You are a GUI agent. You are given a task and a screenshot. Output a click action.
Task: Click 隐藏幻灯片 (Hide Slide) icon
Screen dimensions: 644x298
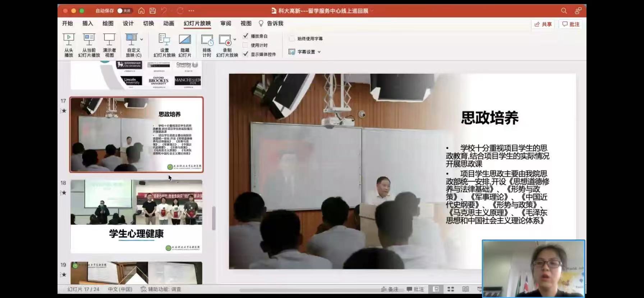pyautogui.click(x=185, y=40)
